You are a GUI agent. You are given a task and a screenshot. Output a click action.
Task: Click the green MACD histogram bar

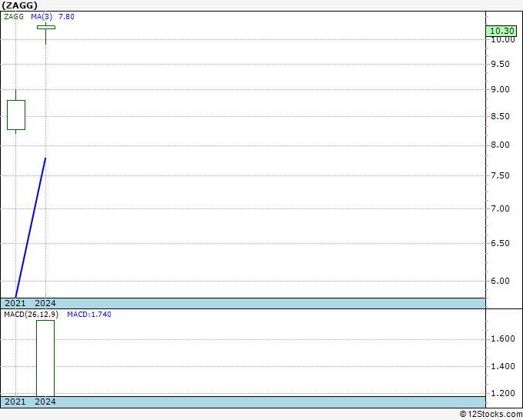(45, 358)
